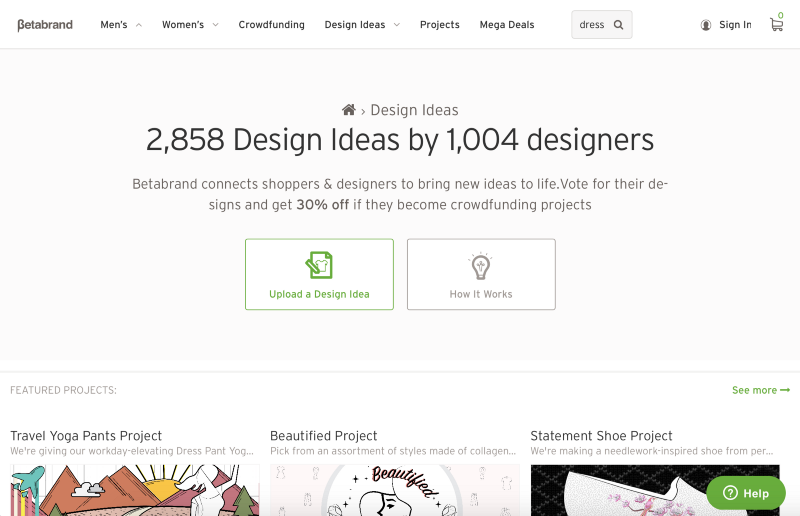Click the upload design document icon
This screenshot has height=516, width=800.
319,265
